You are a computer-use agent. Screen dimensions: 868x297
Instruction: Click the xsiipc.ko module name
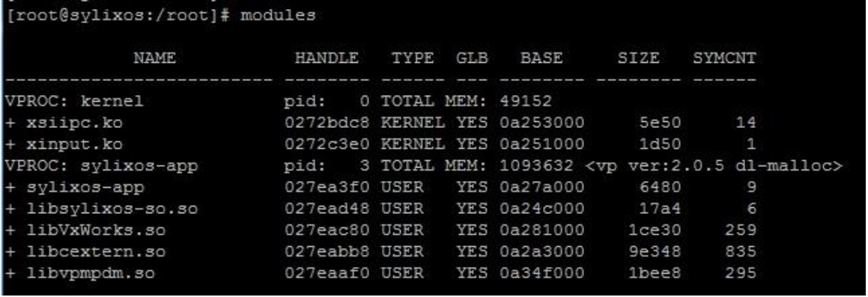click(74, 123)
